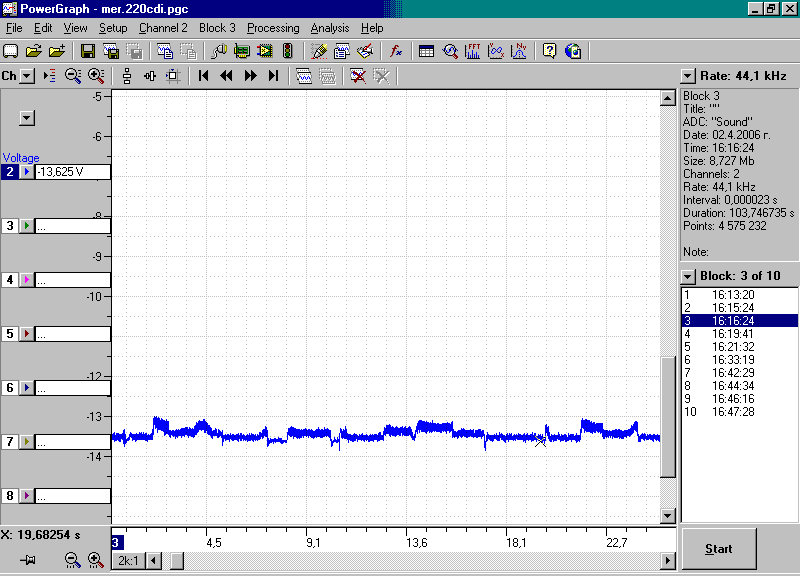Open the Ch dropdown arrow
800x576 pixels.
(28, 77)
